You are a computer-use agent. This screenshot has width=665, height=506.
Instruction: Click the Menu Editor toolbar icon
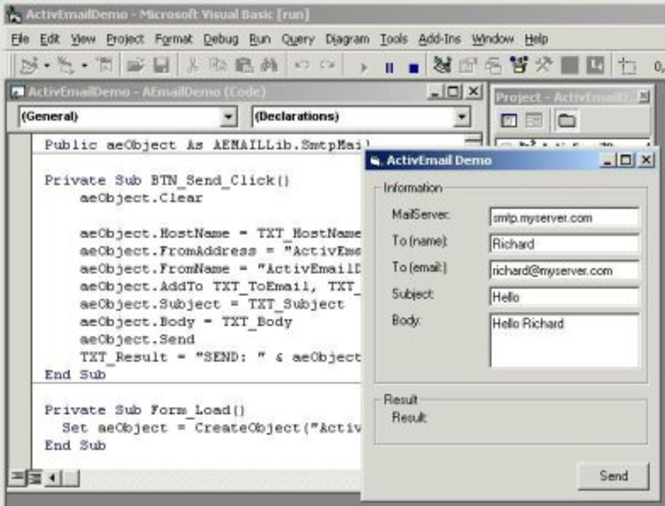point(104,66)
